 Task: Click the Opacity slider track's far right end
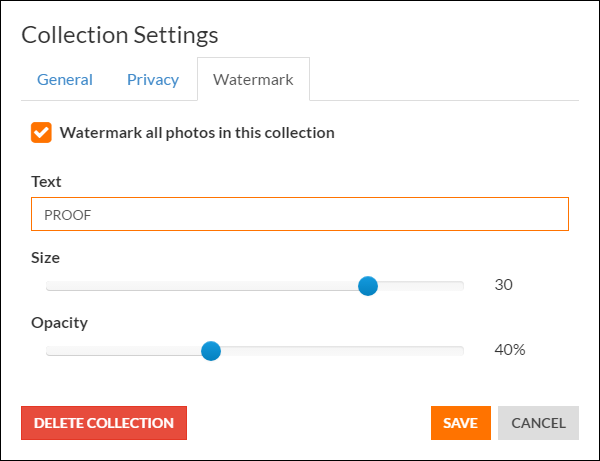click(461, 351)
